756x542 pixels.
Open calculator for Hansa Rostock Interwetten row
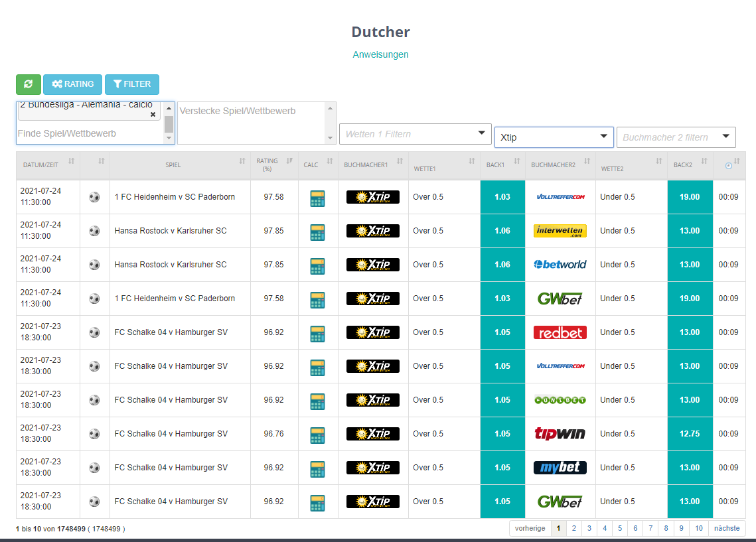317,232
